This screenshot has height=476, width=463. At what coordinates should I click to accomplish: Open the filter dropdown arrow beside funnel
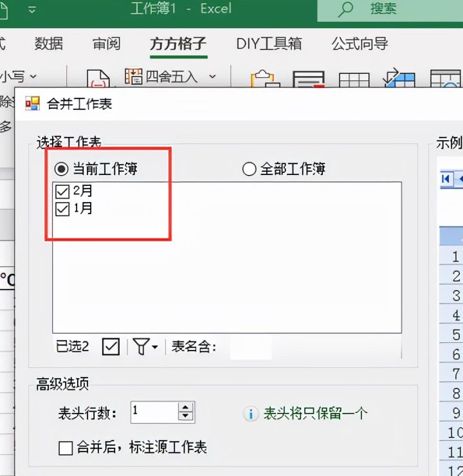pyautogui.click(x=155, y=347)
